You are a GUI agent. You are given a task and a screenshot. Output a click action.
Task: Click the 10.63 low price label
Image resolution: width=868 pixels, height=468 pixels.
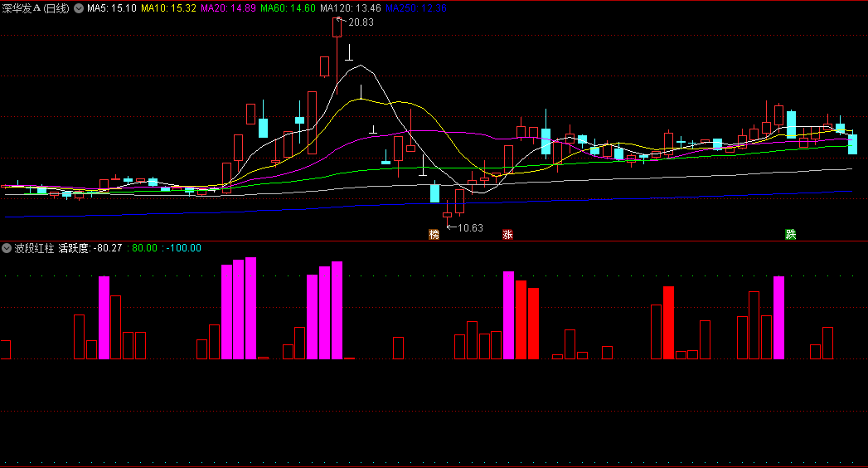click(470, 227)
